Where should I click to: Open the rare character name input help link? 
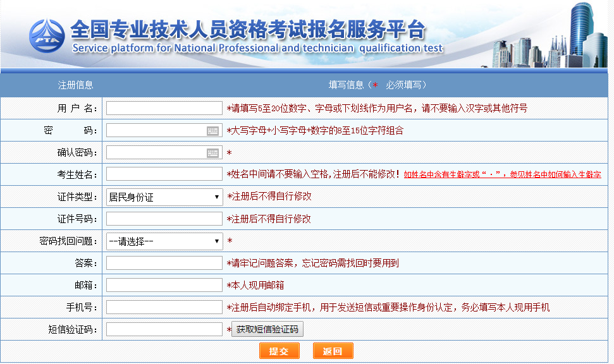(502, 174)
